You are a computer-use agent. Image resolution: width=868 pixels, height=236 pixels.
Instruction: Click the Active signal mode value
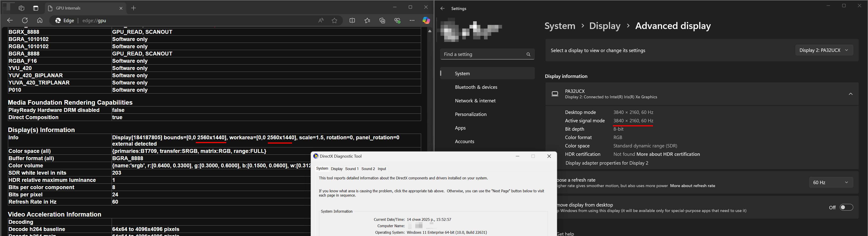tap(633, 120)
